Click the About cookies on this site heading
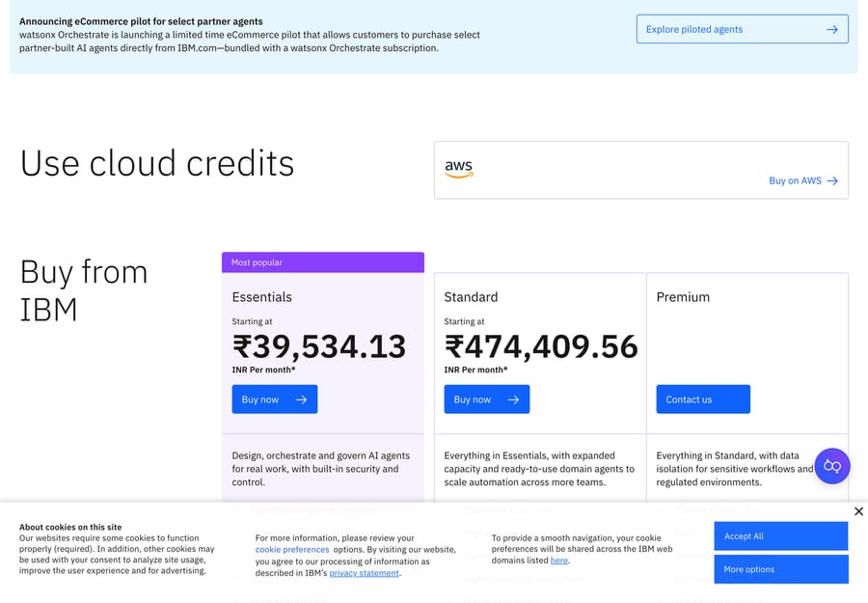Image resolution: width=868 pixels, height=603 pixels. (70, 527)
